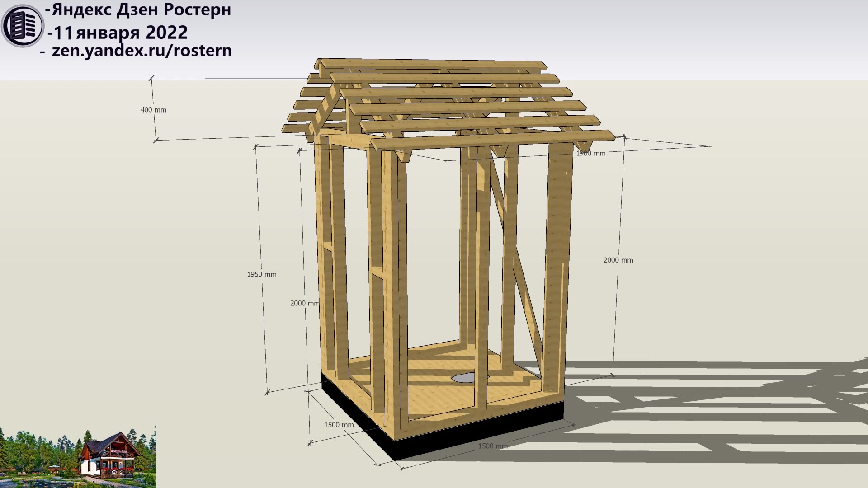Select the 400 mm dimension label
The image size is (868, 488).
[153, 110]
